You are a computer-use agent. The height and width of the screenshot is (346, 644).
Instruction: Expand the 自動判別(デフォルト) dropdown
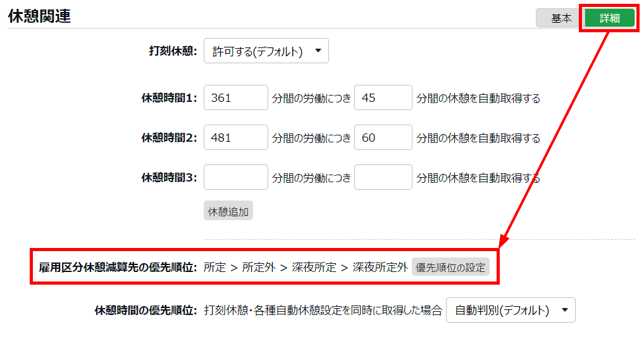click(511, 310)
